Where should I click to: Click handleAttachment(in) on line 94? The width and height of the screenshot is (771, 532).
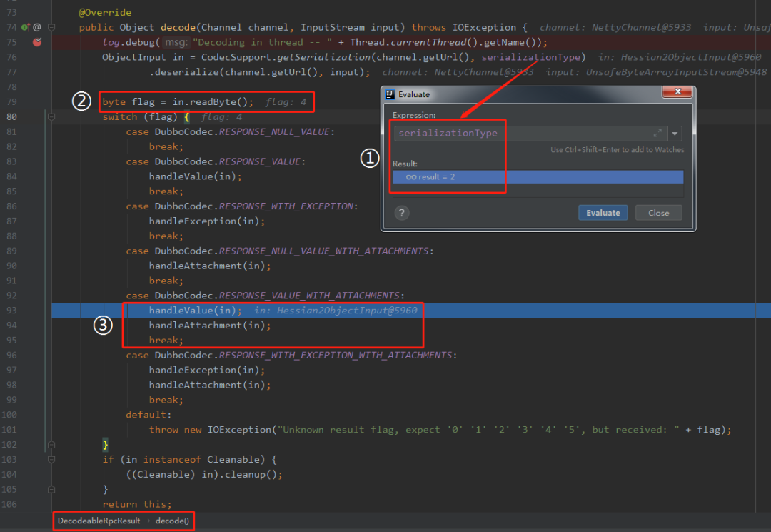tap(208, 326)
